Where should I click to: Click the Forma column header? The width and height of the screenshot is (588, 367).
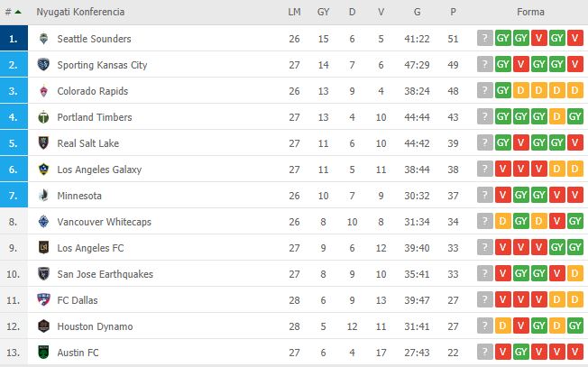(530, 12)
